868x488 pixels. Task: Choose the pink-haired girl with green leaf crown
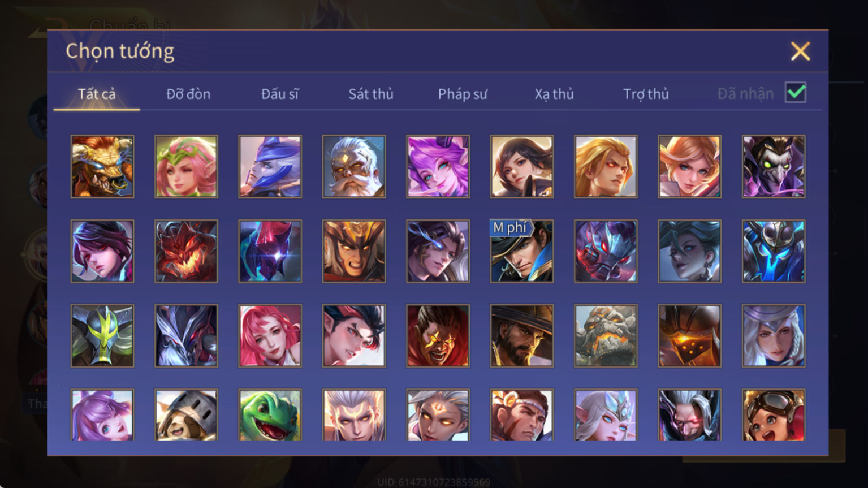(x=186, y=166)
